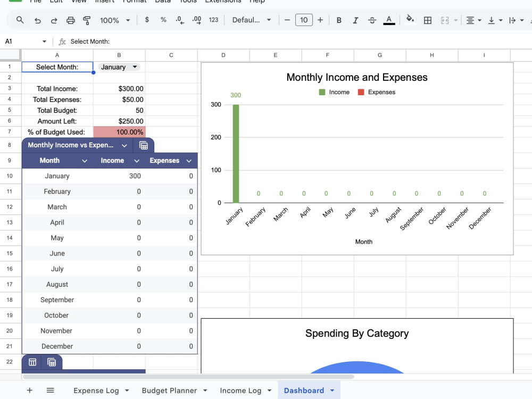
Task: Format the cell as currency
Action: click(147, 20)
